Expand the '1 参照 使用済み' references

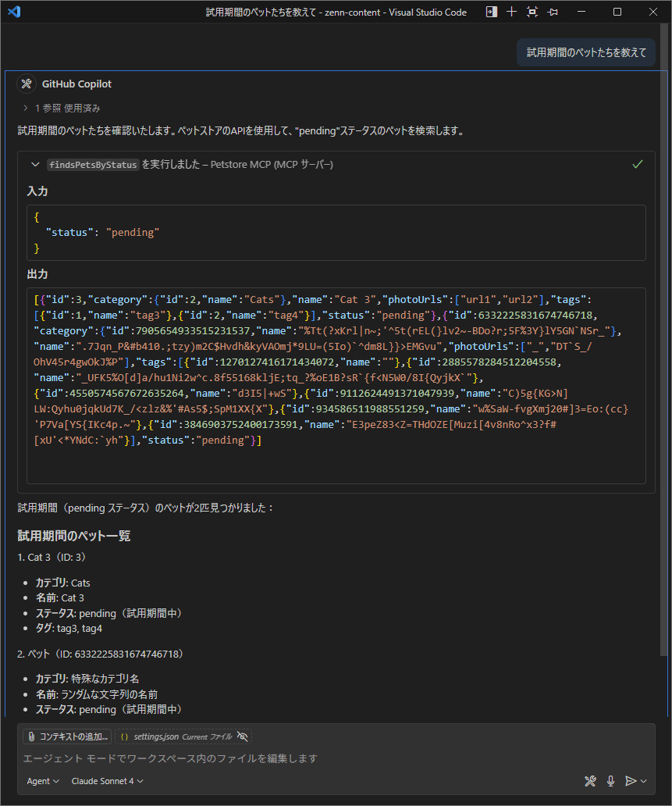pyautogui.click(x=62, y=108)
